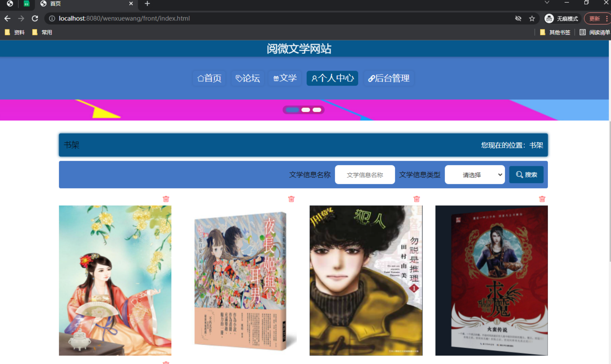
Task: Open the 资料 bookmarks folder
Action: click(x=15, y=32)
